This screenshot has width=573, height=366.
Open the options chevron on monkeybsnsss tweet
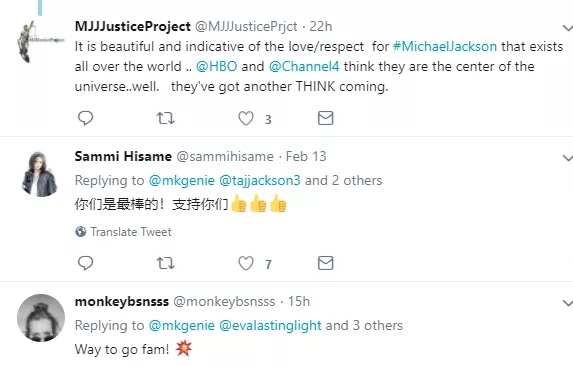(568, 303)
